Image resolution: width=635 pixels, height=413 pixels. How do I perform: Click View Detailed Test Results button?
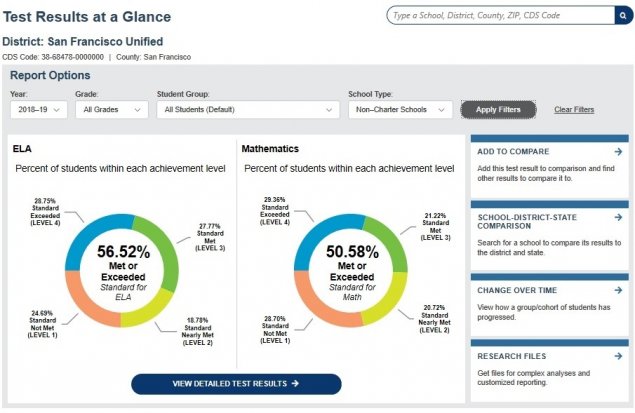[236, 384]
